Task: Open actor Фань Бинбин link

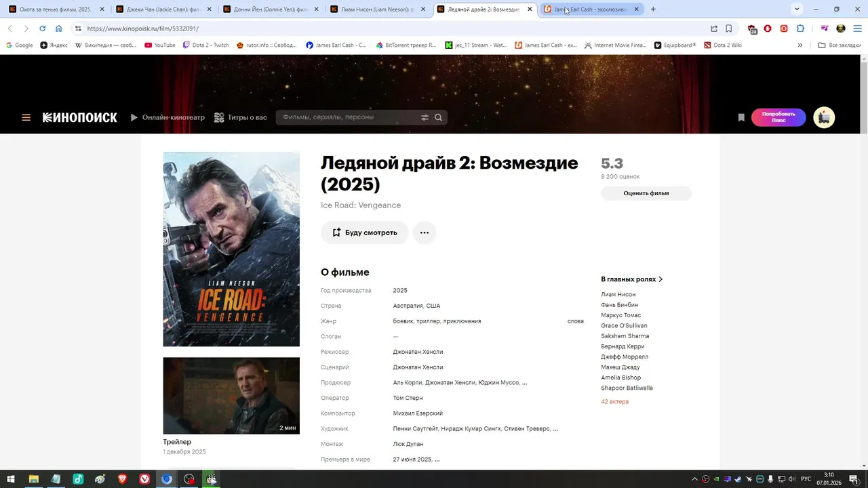Action: 619,305
